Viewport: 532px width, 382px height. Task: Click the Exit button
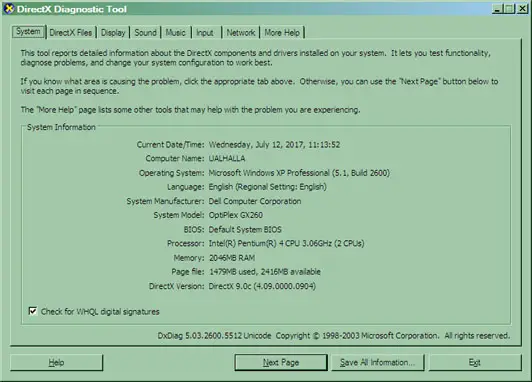tap(475, 362)
